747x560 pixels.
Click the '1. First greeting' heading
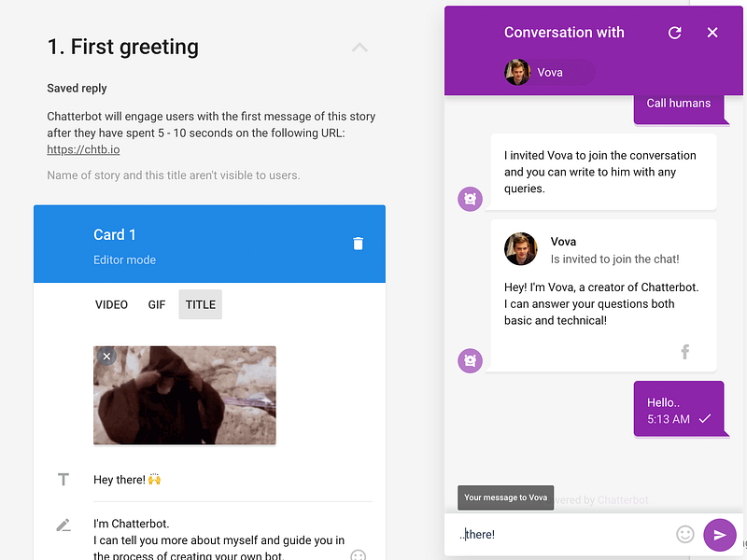[x=123, y=47]
